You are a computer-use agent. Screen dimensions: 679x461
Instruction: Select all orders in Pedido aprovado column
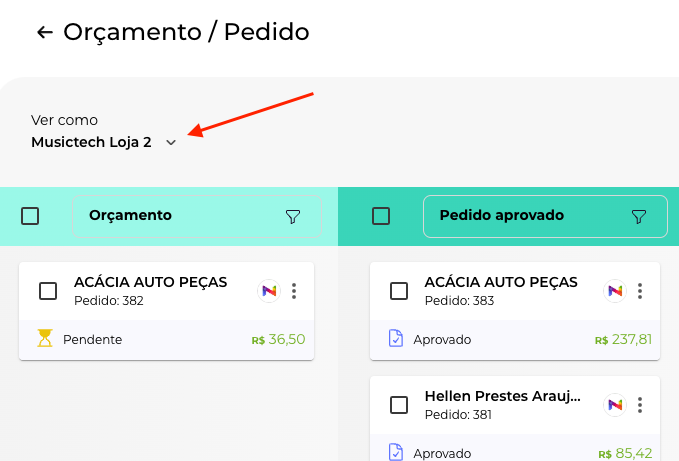(x=380, y=216)
